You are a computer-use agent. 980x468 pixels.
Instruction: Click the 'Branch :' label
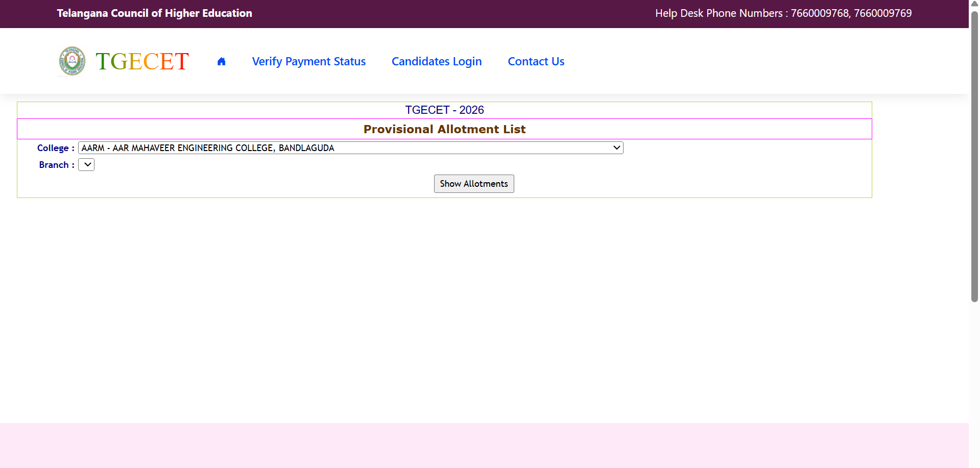click(x=57, y=165)
